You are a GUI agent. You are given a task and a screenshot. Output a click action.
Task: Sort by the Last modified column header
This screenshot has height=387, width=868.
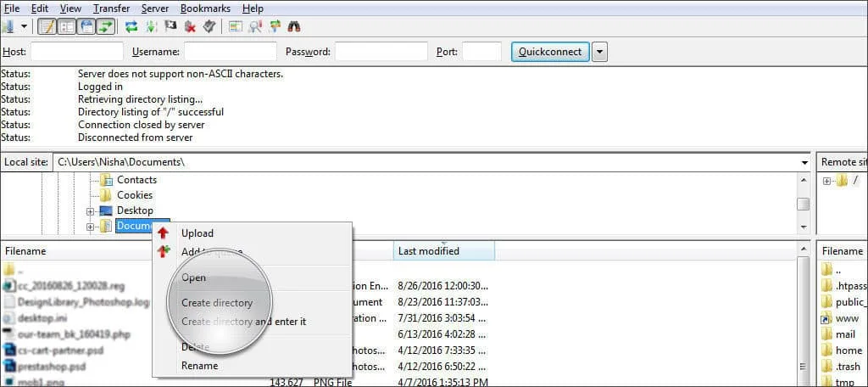[444, 251]
